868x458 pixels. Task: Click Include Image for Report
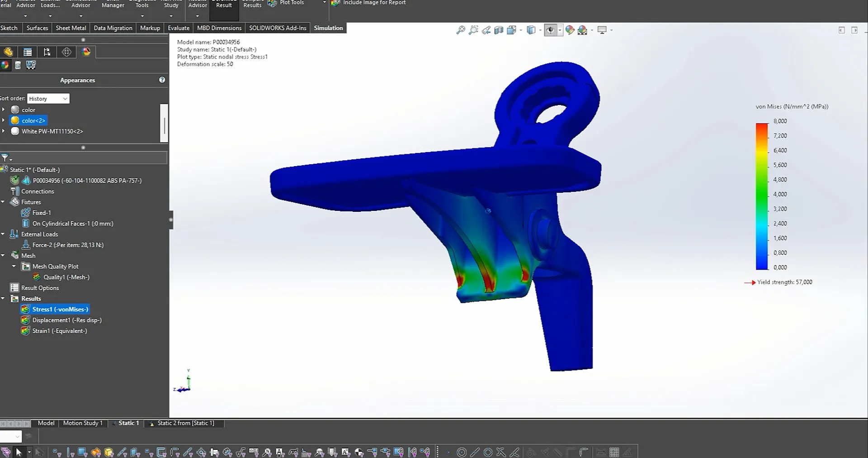click(368, 3)
